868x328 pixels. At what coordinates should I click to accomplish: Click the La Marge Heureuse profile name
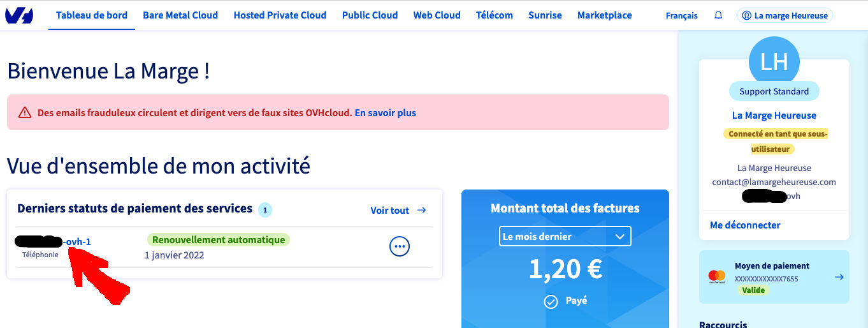774,116
